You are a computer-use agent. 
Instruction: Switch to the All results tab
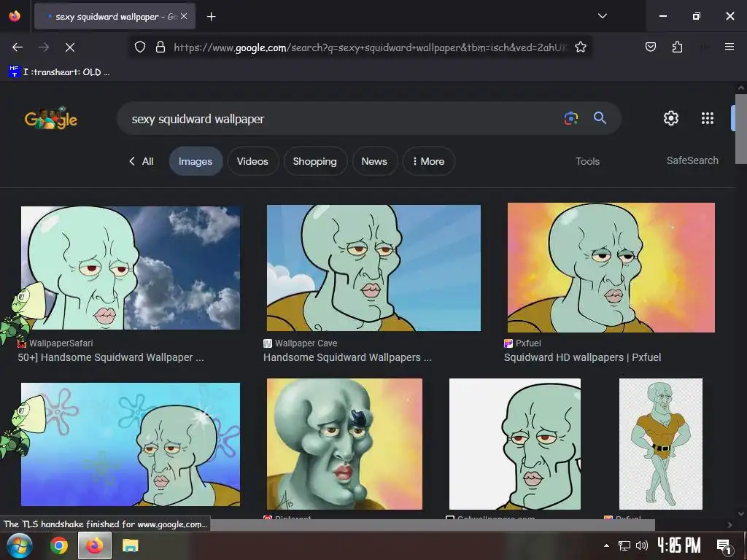point(147,161)
